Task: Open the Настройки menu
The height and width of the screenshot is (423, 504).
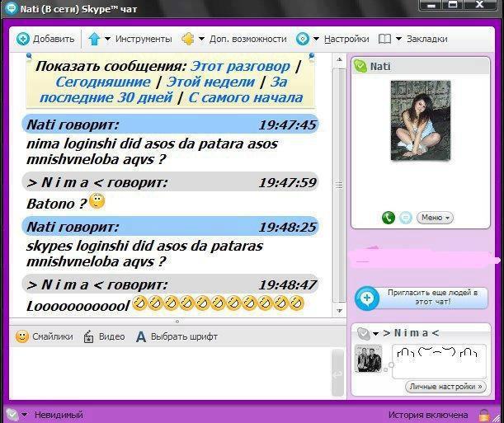Action: coord(346,39)
